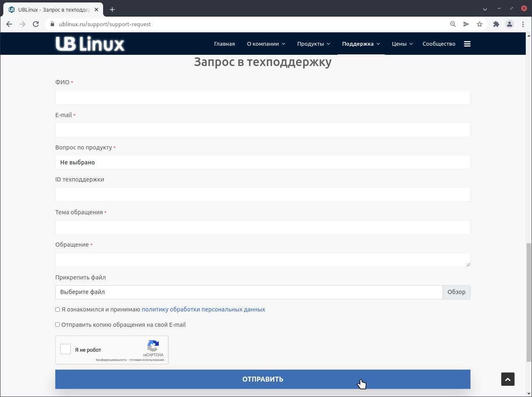532x397 pixels.
Task: Click the scrollbar up arrow
Action: point(529,36)
